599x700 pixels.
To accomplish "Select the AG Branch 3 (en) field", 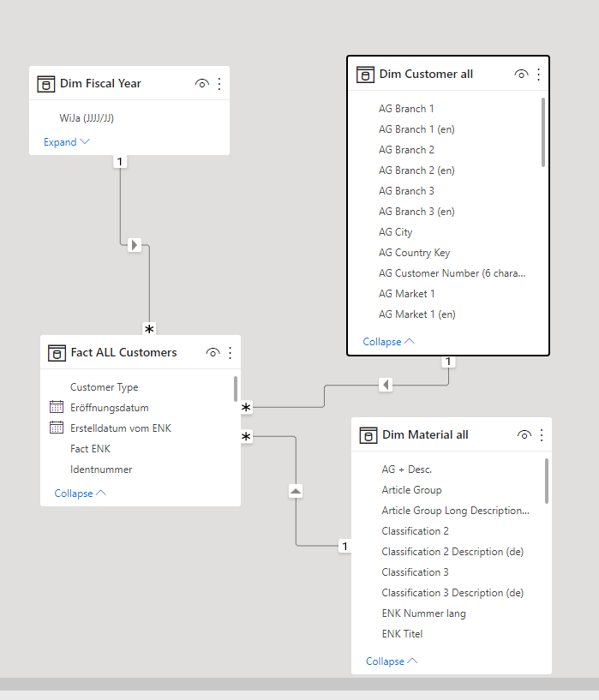I will pos(416,211).
